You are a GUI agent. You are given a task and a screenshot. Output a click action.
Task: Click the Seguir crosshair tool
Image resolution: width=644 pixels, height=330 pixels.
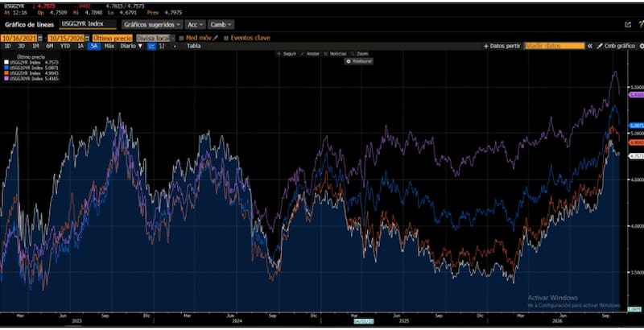[x=287, y=54]
